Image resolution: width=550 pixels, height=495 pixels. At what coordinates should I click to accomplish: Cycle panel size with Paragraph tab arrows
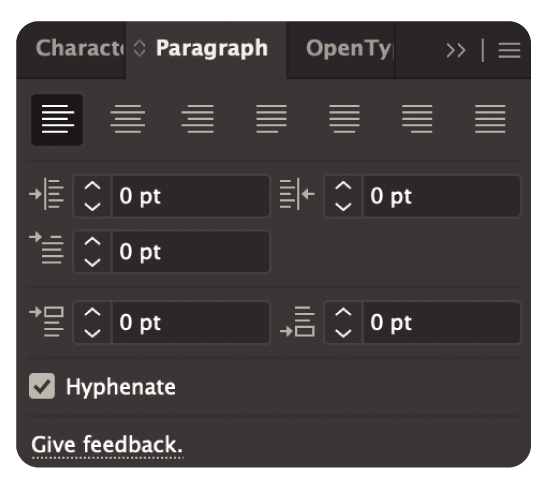tap(140, 48)
